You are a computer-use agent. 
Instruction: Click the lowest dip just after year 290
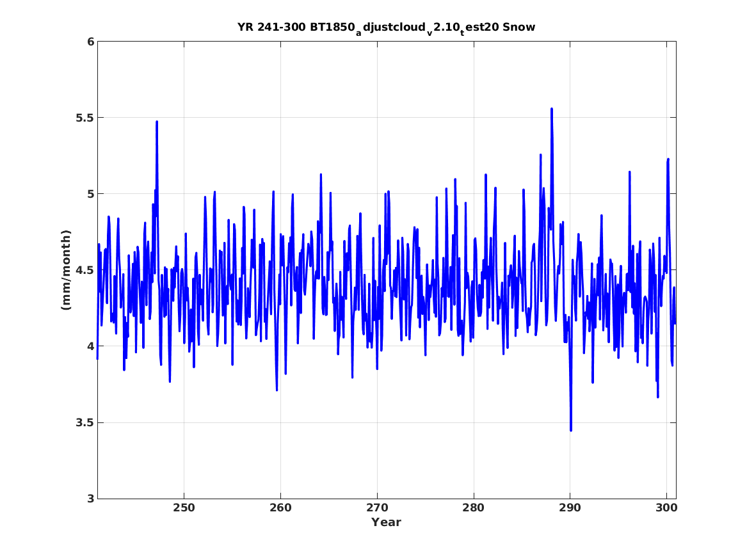click(571, 430)
